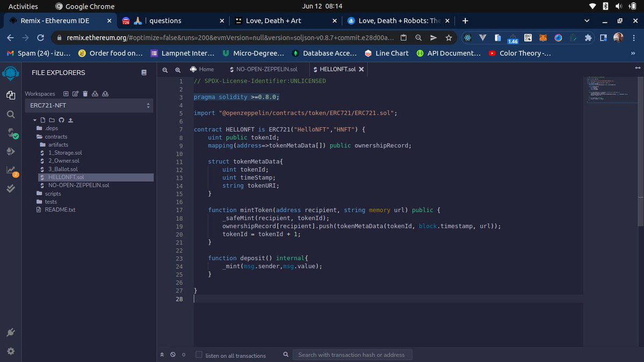Open Chrome extensions puzzle icon

(588, 38)
